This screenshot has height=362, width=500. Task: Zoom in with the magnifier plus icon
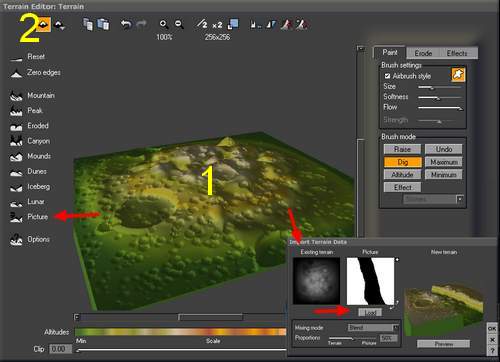click(163, 24)
